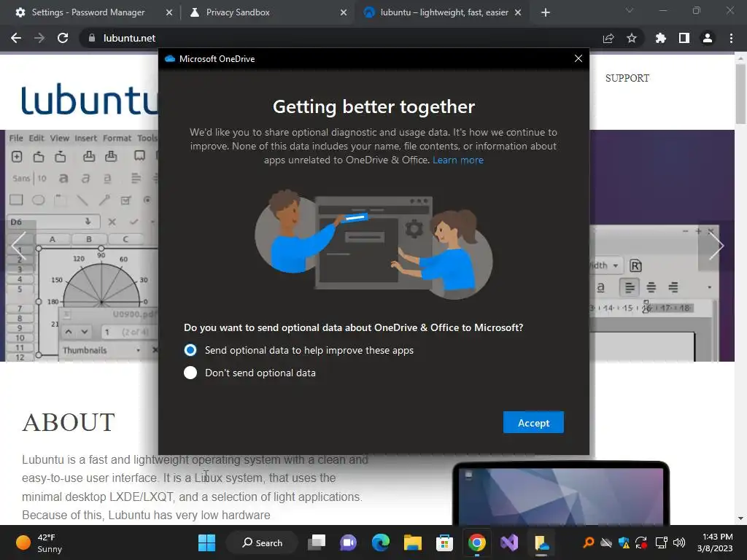Open Microsoft Store from the taskbar
This screenshot has height=560, width=747.
(x=444, y=542)
